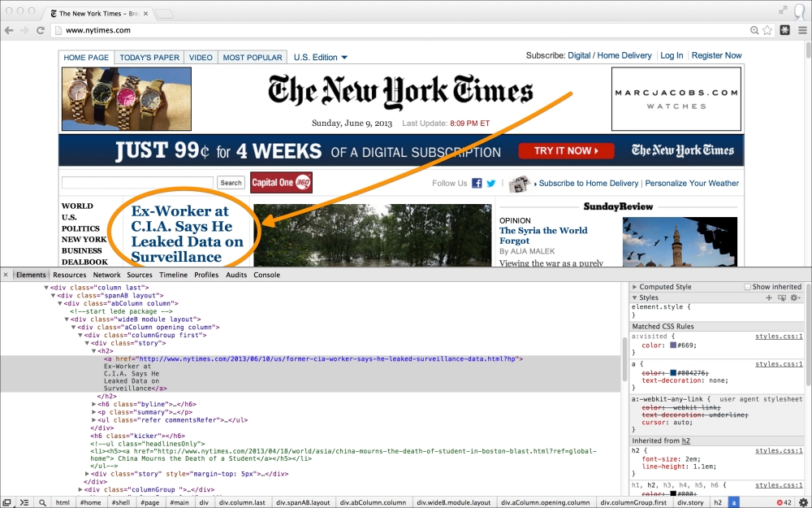The image size is (812, 508).
Task: Open the Styles pane gear options menu
Action: pos(795,297)
